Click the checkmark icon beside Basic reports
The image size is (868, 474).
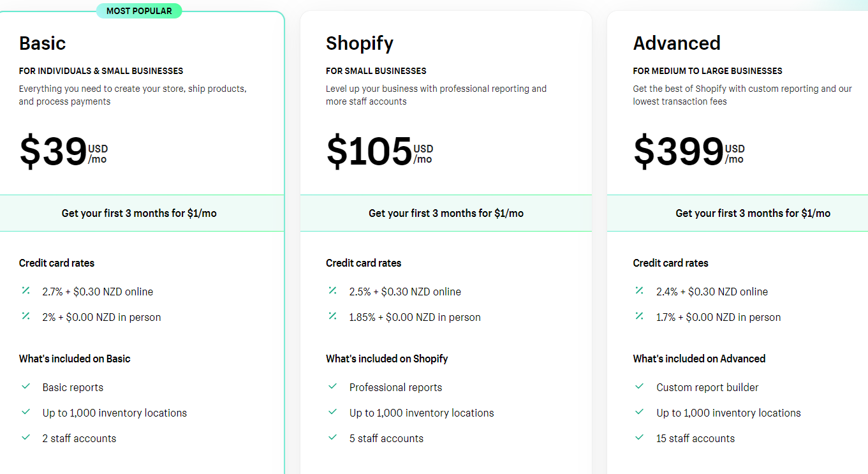[x=26, y=387]
